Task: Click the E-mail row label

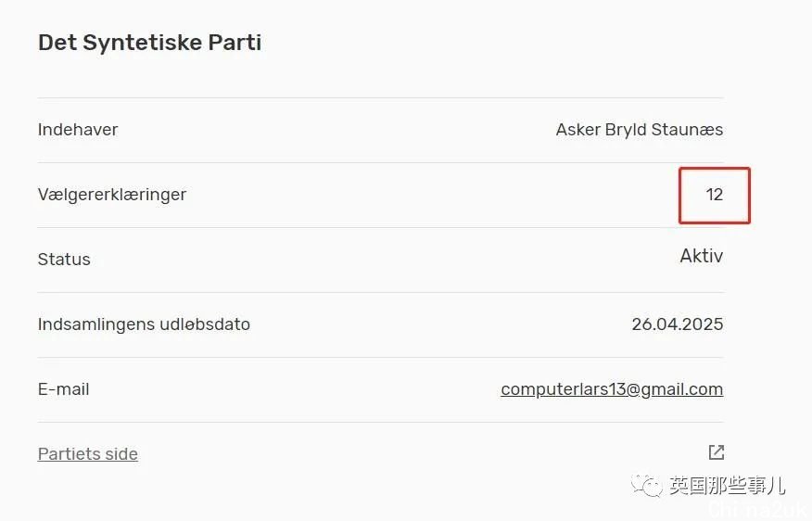Action: [64, 389]
